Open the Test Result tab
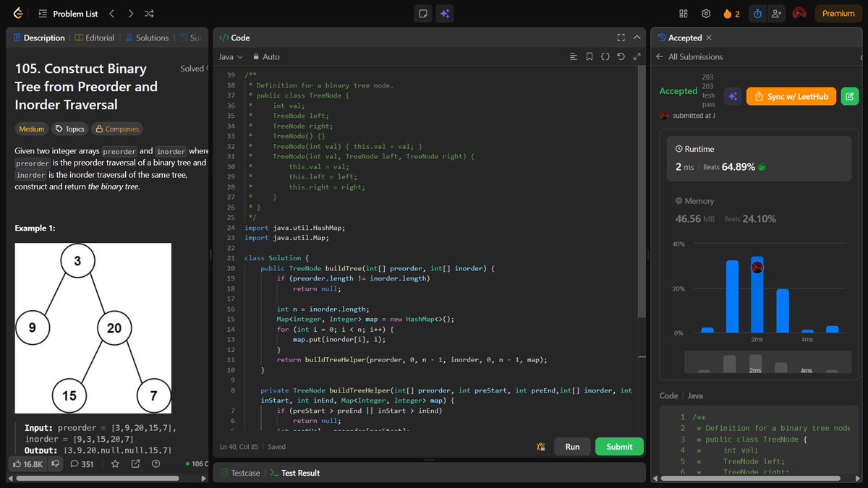Screen dimensions: 868x488 295,473
